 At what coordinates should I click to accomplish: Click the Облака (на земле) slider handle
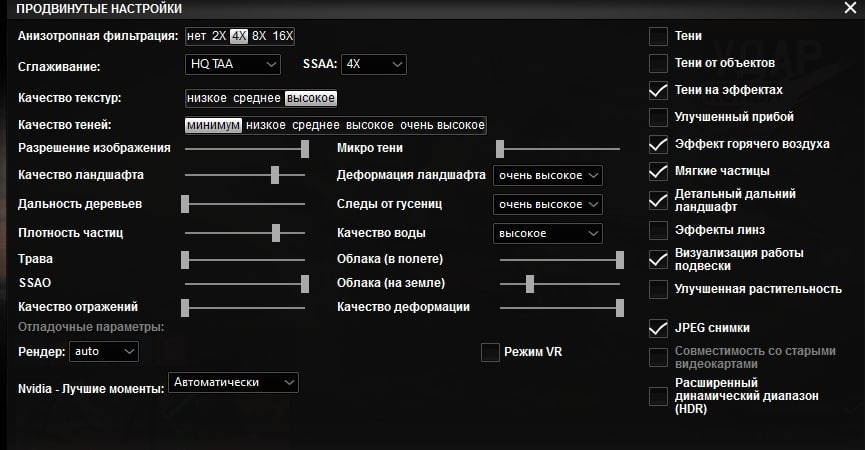[x=530, y=284]
